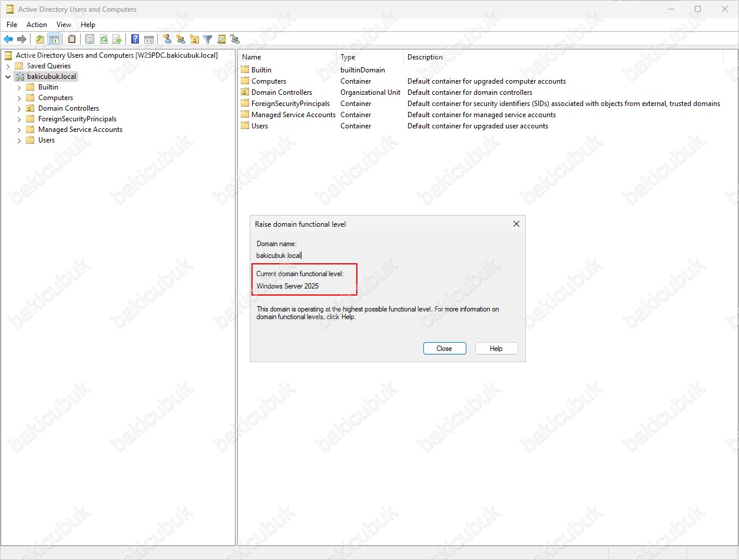This screenshot has height=560, width=739.
Task: Click the Saved Queries folder icon in the tree
Action: (x=19, y=66)
